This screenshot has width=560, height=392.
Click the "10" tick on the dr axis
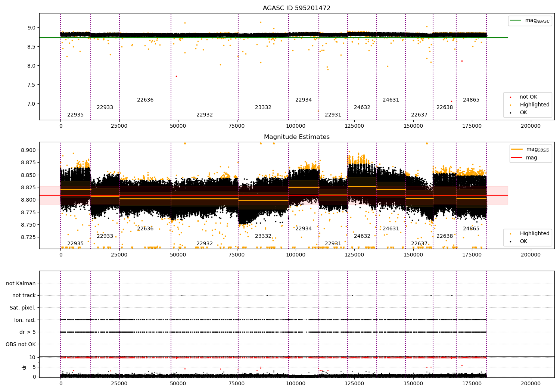click(x=32, y=357)
